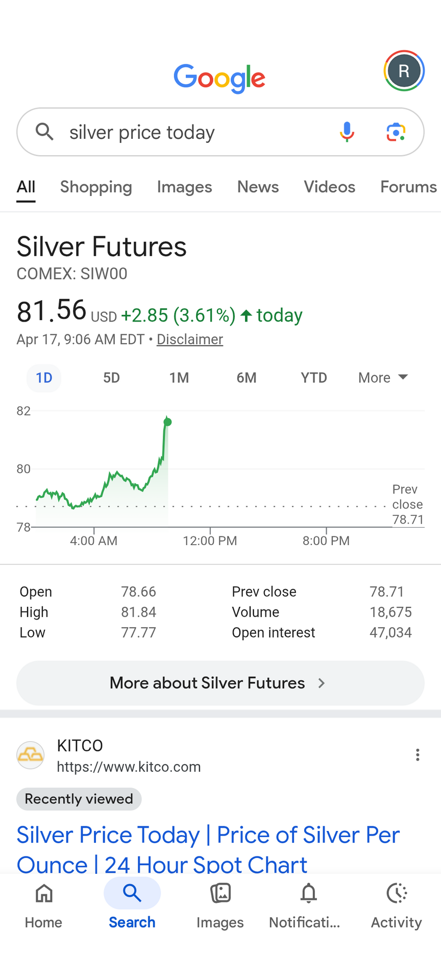Tap the search magnifier in search box

45,132
